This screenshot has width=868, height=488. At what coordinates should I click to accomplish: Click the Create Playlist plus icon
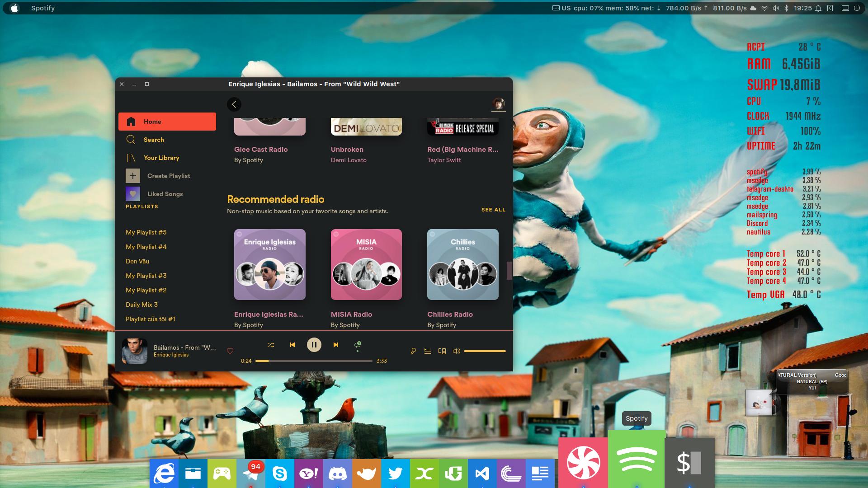[x=133, y=176]
